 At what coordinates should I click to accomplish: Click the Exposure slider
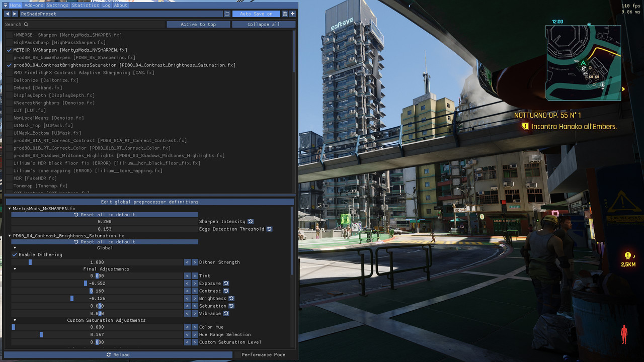97,284
